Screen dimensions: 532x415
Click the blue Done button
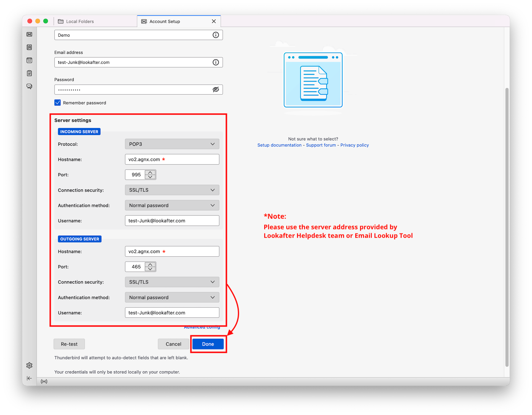point(208,344)
